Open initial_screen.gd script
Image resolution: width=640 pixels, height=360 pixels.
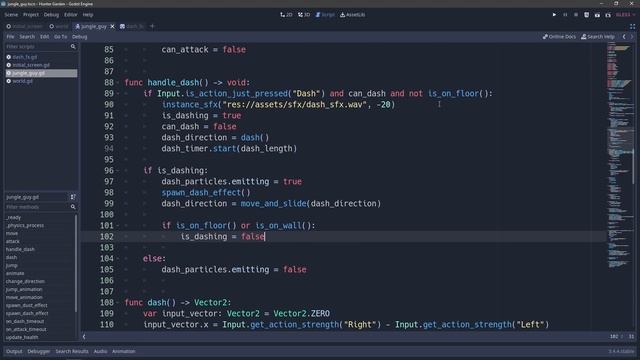31,65
